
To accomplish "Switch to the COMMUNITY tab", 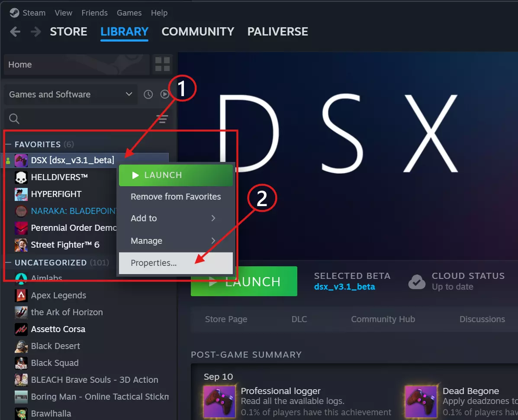I will [x=198, y=32].
